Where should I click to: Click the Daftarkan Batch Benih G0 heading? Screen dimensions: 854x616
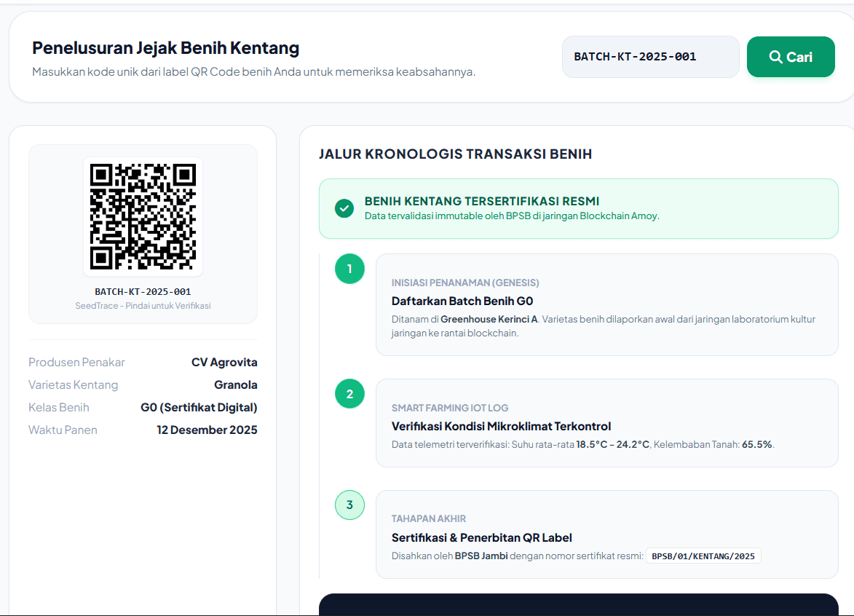point(462,301)
